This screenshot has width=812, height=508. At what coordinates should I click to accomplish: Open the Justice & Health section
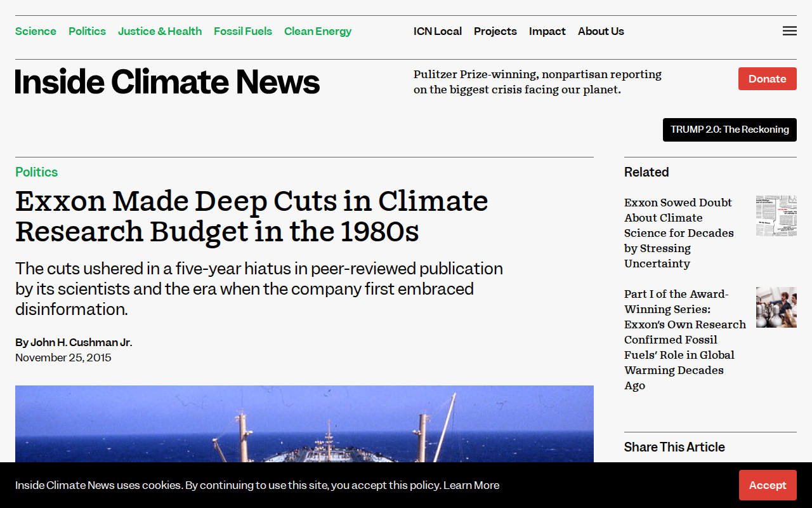[x=160, y=31]
